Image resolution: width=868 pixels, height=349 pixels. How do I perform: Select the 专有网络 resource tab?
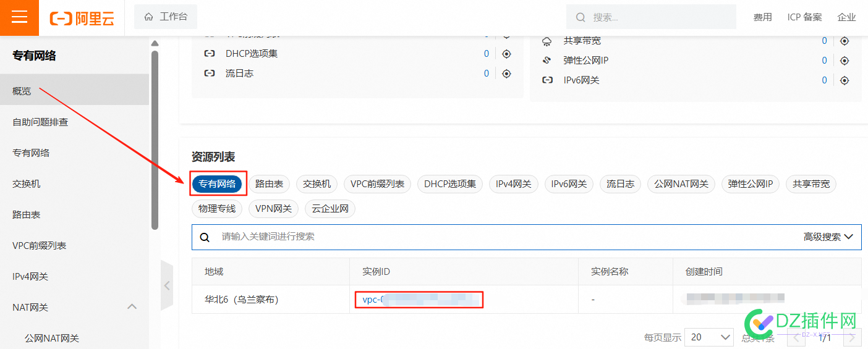[217, 184]
